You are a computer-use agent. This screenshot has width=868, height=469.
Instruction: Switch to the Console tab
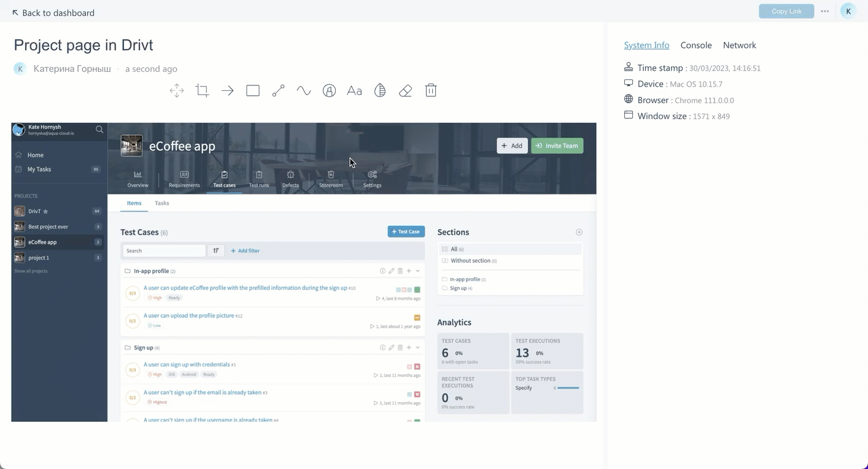tap(696, 45)
